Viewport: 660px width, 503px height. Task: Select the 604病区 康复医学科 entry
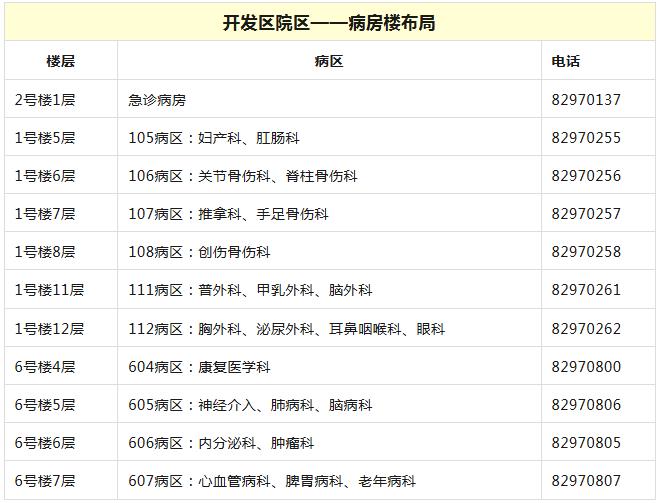199,367
